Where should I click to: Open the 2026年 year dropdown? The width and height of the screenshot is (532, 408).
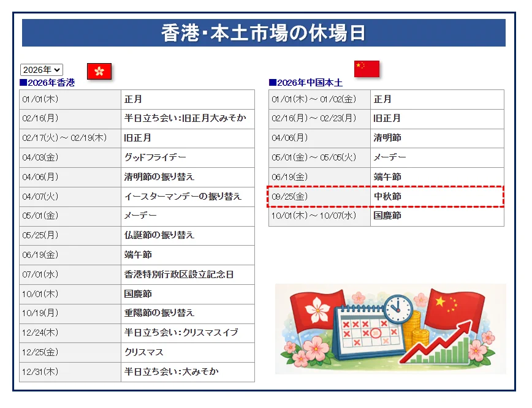tap(42, 70)
